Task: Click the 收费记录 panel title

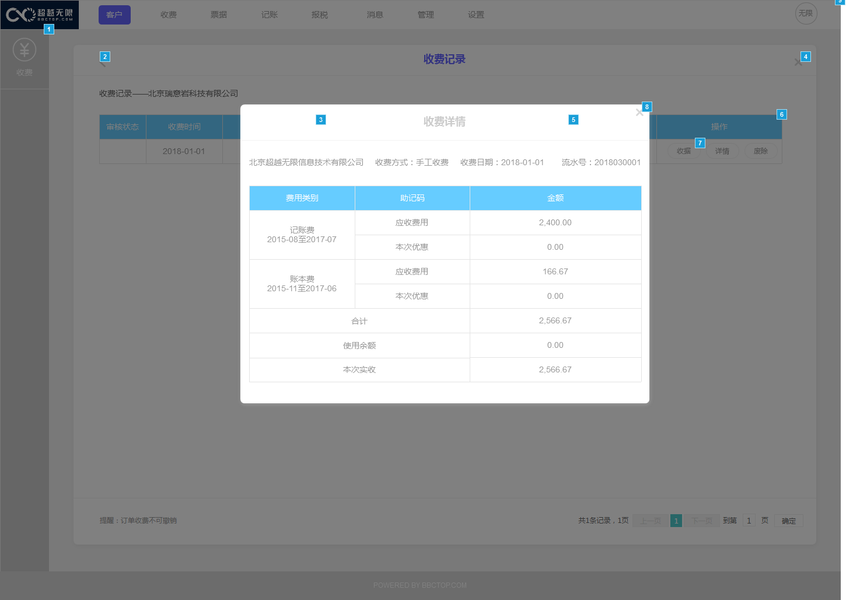Action: point(445,59)
